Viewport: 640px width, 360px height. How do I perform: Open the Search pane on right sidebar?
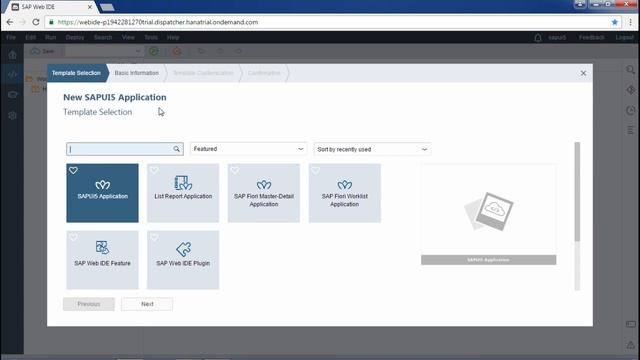click(x=631, y=70)
